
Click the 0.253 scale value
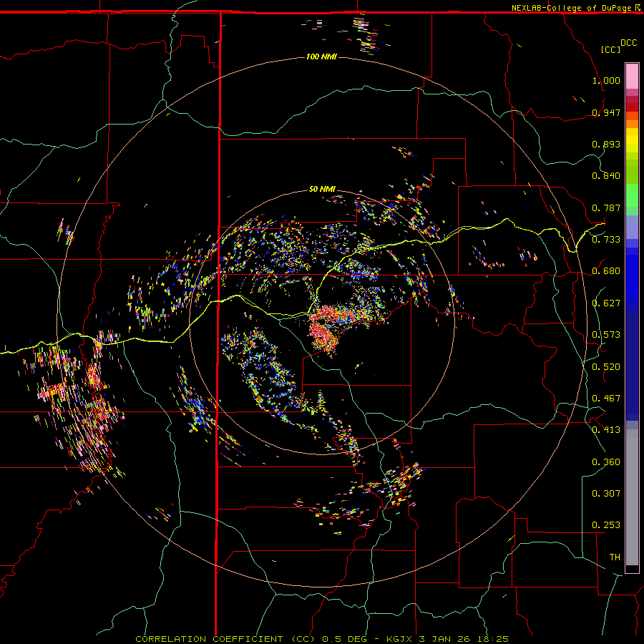[x=606, y=525]
